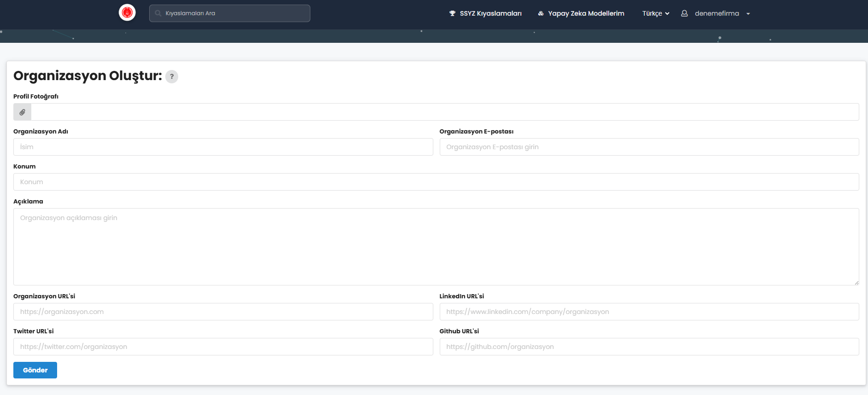Open the Türkçe language dropdown
The width and height of the screenshot is (868, 395).
(x=655, y=13)
